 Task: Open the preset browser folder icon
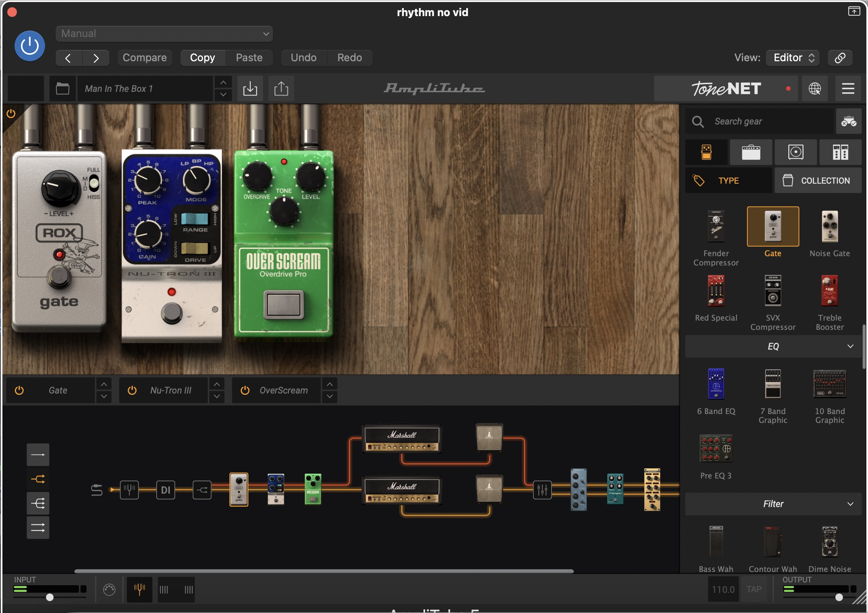tap(62, 89)
